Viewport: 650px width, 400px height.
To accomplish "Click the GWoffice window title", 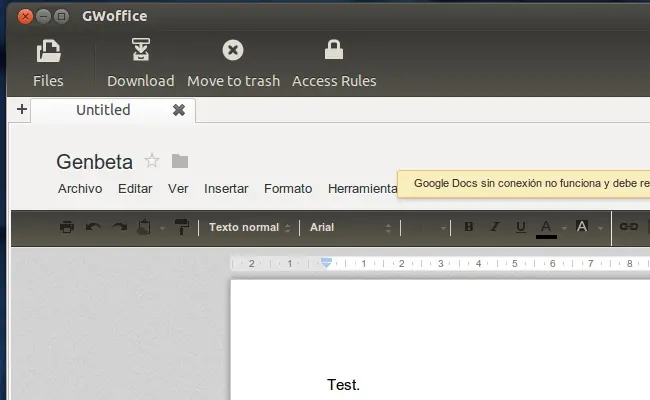I will pyautogui.click(x=114, y=16).
